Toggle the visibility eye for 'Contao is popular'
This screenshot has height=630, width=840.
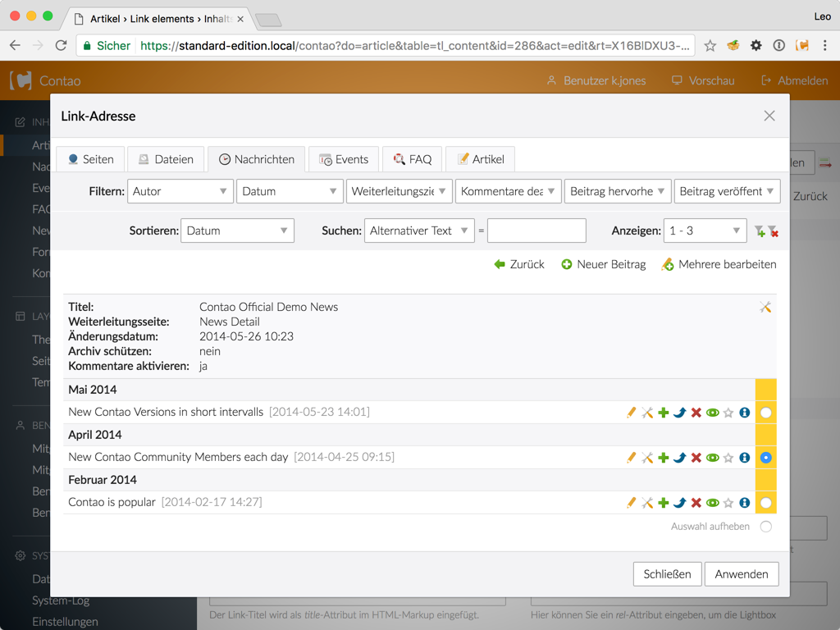pyautogui.click(x=713, y=503)
